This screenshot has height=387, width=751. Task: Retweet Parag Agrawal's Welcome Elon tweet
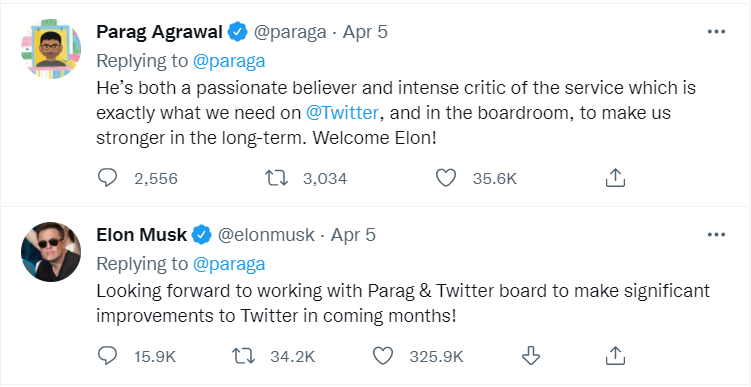tap(277, 178)
